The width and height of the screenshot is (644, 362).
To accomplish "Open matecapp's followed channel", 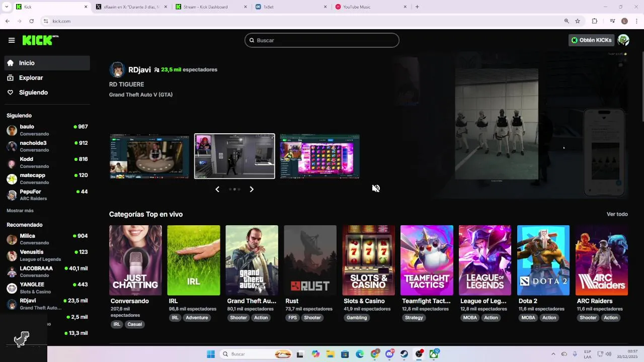I will [x=47, y=178].
